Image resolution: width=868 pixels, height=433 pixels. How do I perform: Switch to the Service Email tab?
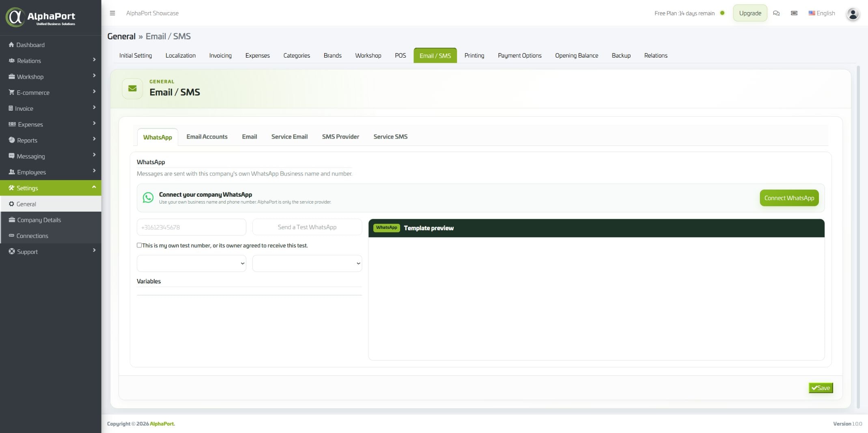[289, 137]
